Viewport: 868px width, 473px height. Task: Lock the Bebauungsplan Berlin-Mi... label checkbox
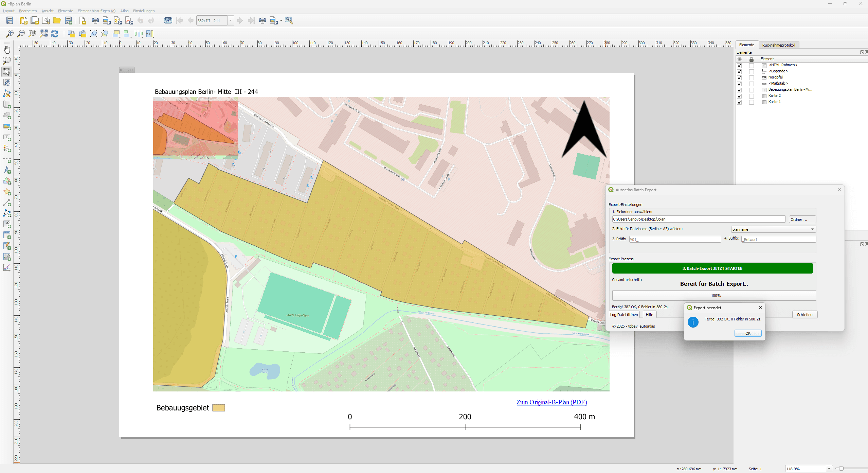tap(752, 90)
